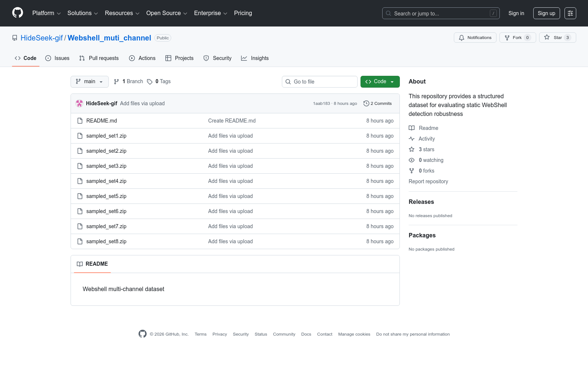Open the sampled_set7.zip file
The height and width of the screenshot is (368, 588).
pyautogui.click(x=106, y=226)
